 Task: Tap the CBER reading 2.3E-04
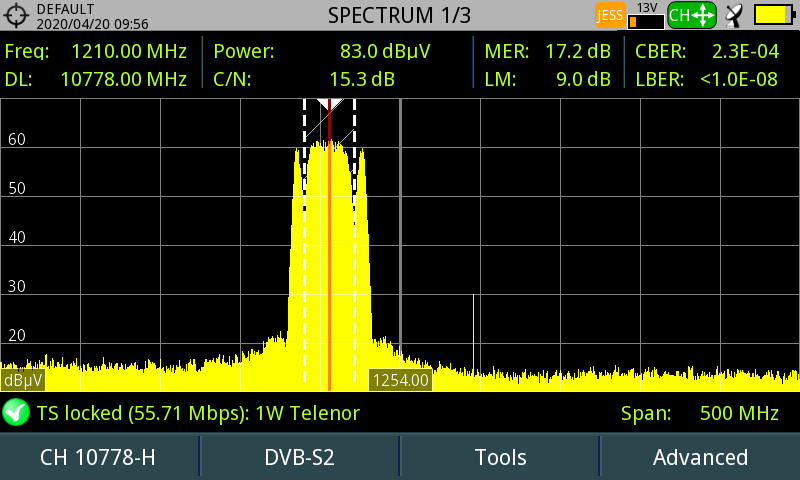pos(745,51)
